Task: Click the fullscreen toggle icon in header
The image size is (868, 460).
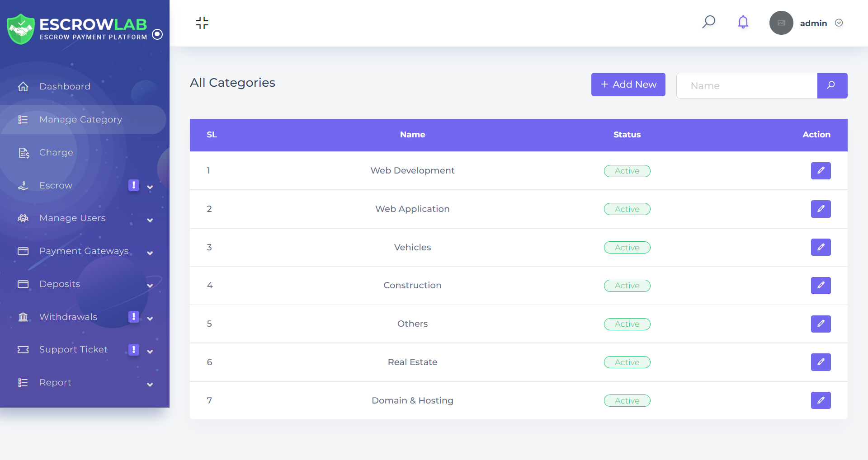Action: [202, 23]
